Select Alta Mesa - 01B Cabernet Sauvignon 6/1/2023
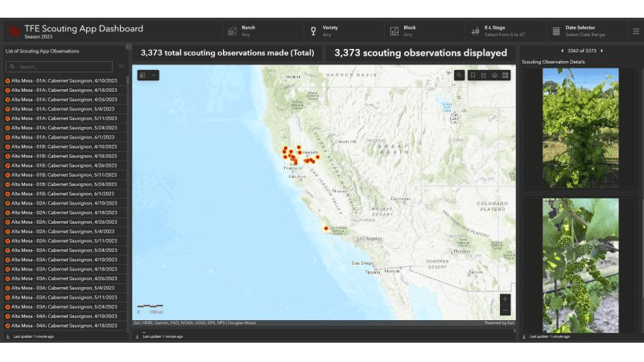Screen dimensions: 644x362 pyautogui.click(x=64, y=194)
